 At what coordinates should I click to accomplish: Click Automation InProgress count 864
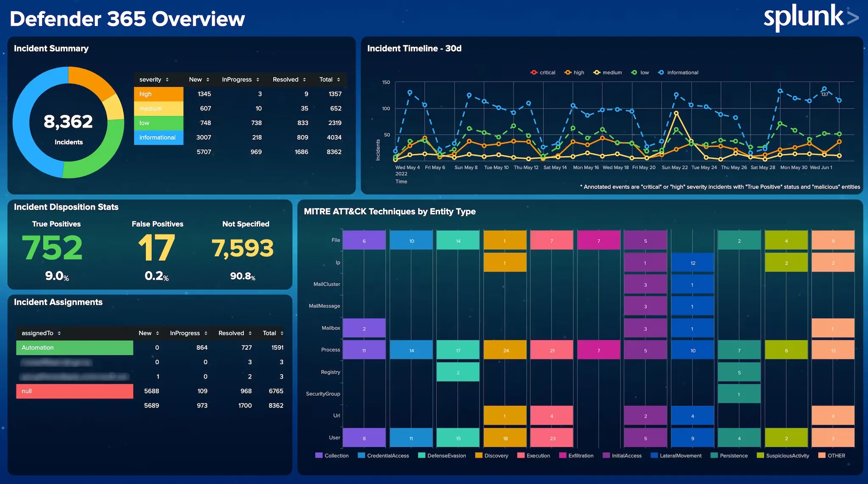(202, 348)
